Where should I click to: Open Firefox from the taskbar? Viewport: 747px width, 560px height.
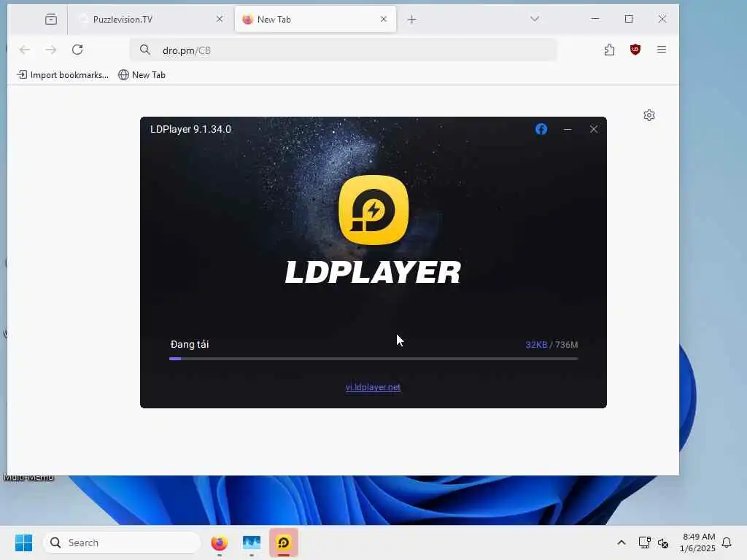point(219,542)
